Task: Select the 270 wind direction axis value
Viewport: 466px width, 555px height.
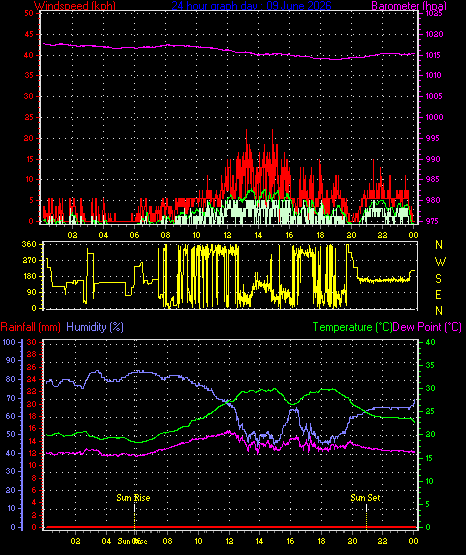Action: coord(29,261)
